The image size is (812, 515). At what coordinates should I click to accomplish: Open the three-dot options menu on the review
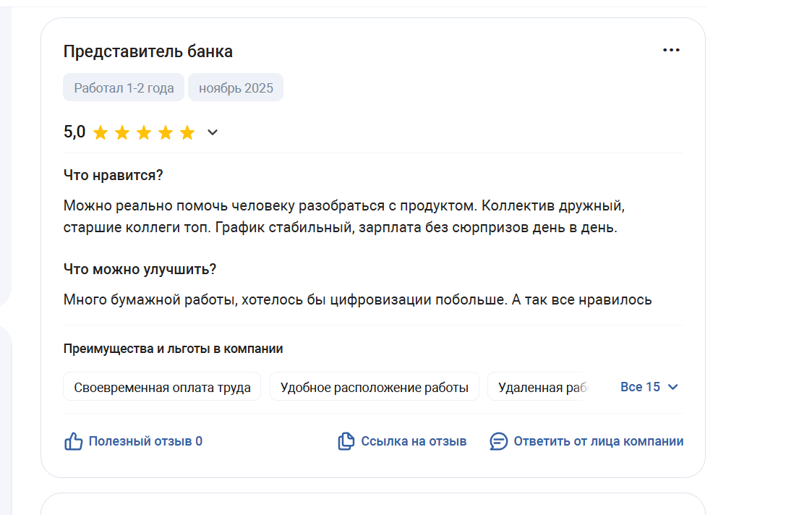(x=671, y=50)
